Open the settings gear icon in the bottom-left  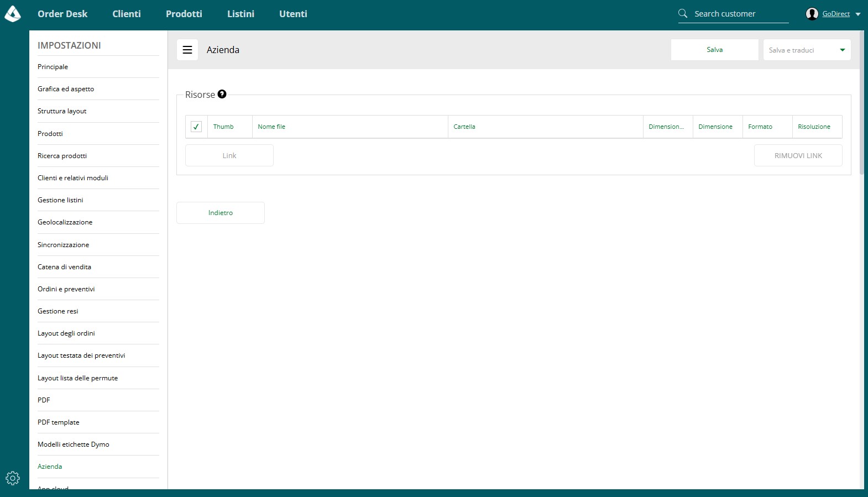click(13, 478)
